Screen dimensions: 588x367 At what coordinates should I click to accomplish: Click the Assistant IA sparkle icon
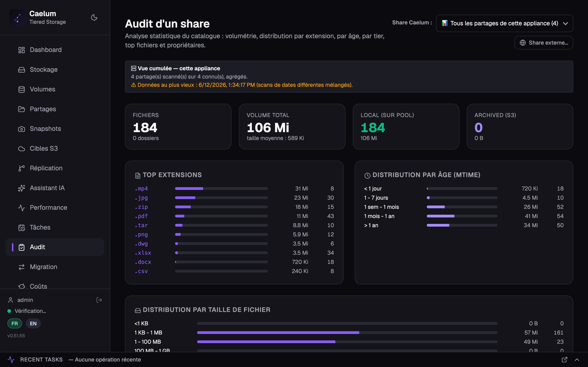click(x=22, y=188)
